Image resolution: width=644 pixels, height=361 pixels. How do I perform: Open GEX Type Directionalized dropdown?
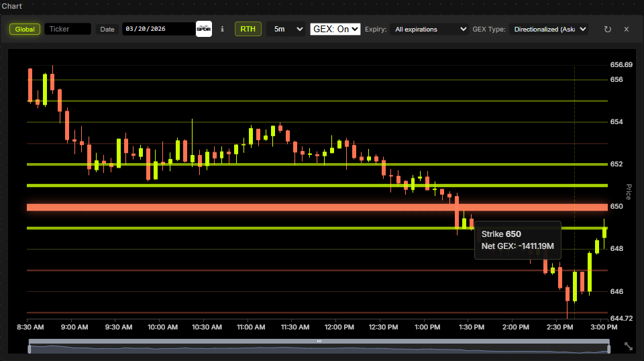[x=549, y=30]
